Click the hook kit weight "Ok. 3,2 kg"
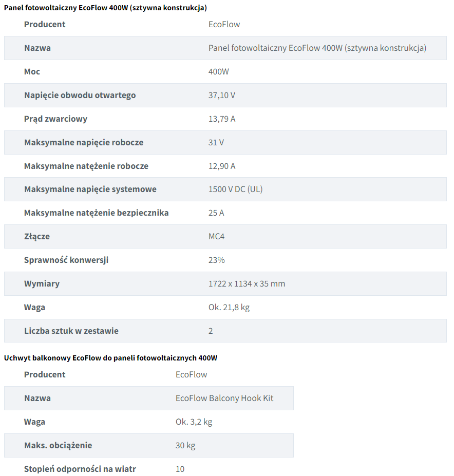Screen dimensions: 454x476 pyautogui.click(x=194, y=422)
